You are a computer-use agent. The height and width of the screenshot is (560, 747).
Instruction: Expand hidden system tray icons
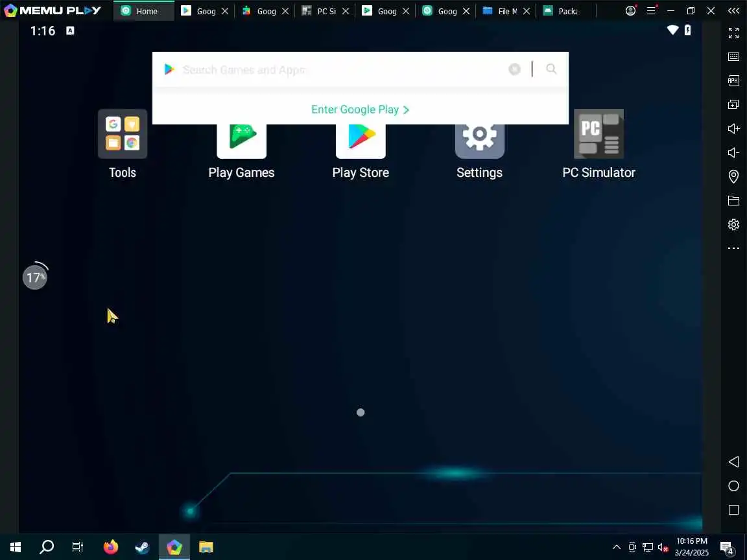(x=617, y=547)
